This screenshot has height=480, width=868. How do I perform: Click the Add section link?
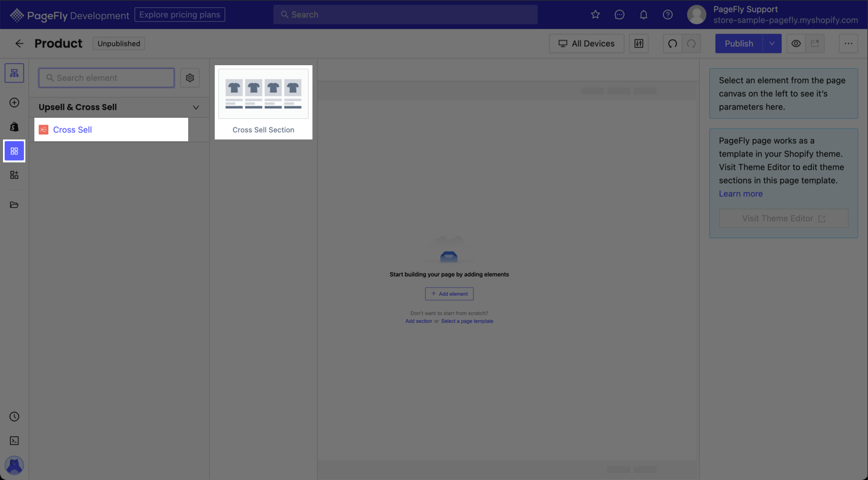(419, 321)
